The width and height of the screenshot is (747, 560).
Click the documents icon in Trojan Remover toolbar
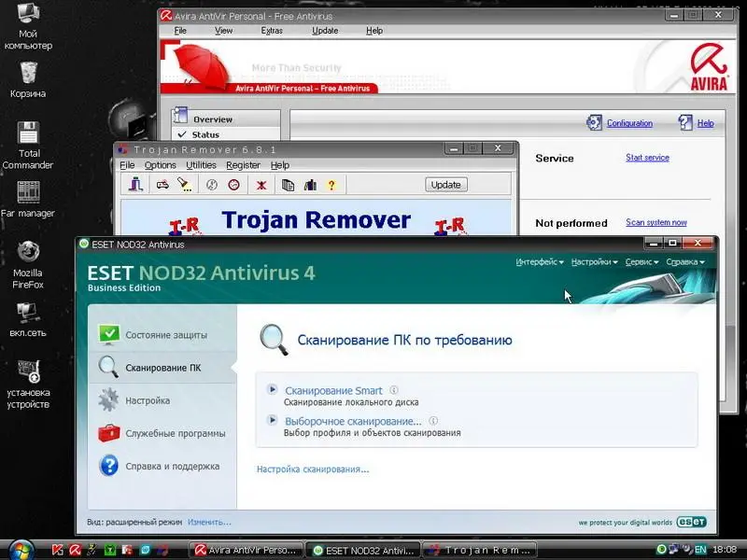[x=288, y=185]
